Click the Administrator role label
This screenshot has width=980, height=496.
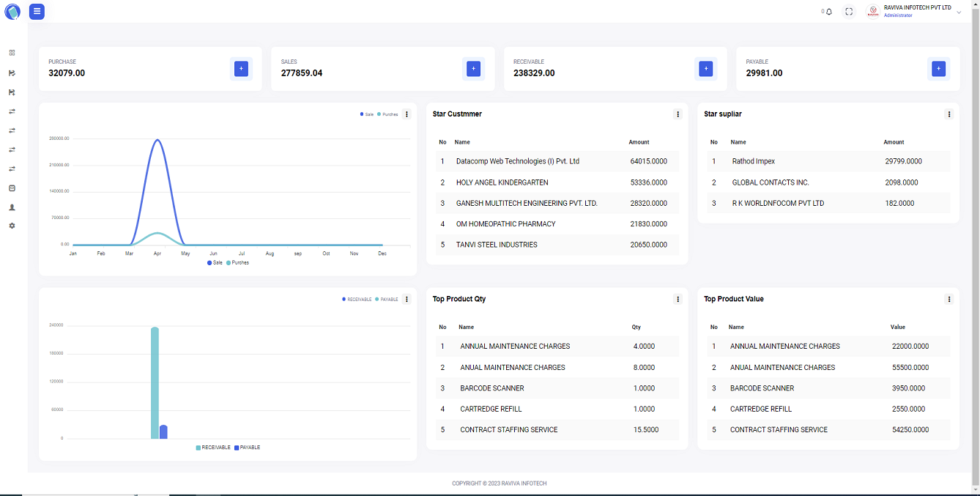(898, 15)
